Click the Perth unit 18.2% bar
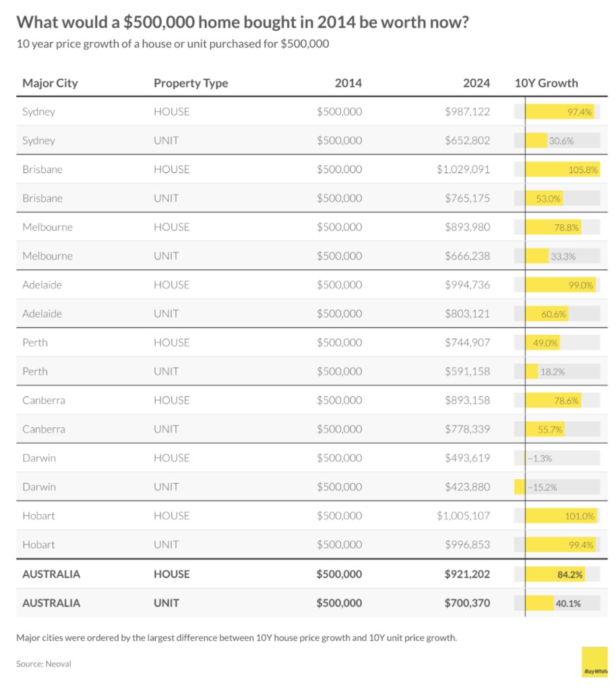The height and width of the screenshot is (690, 616). (532, 371)
